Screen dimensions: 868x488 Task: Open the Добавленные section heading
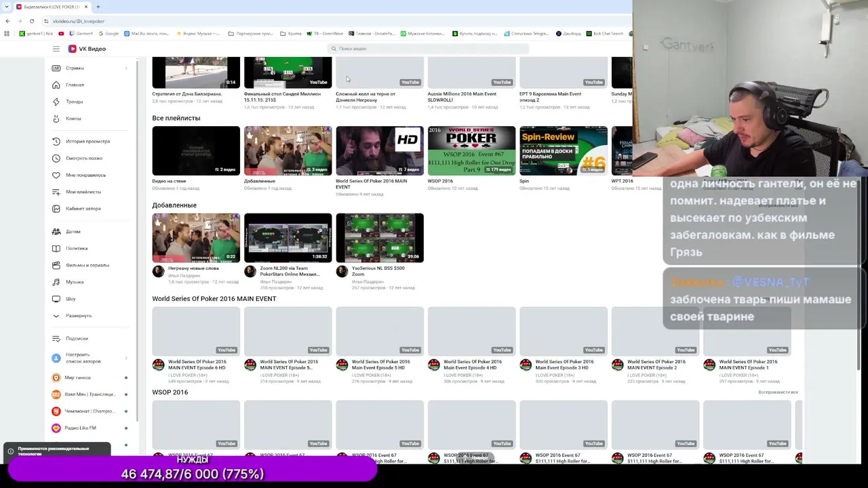[174, 205]
